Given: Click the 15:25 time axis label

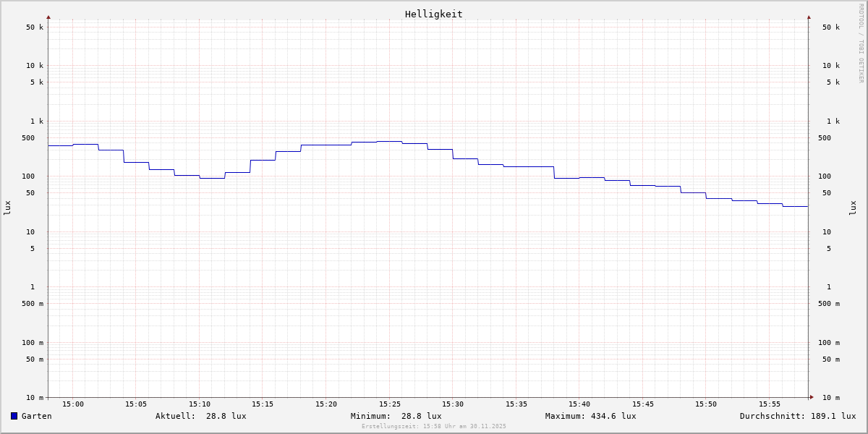Looking at the screenshot, I should click(x=389, y=404).
